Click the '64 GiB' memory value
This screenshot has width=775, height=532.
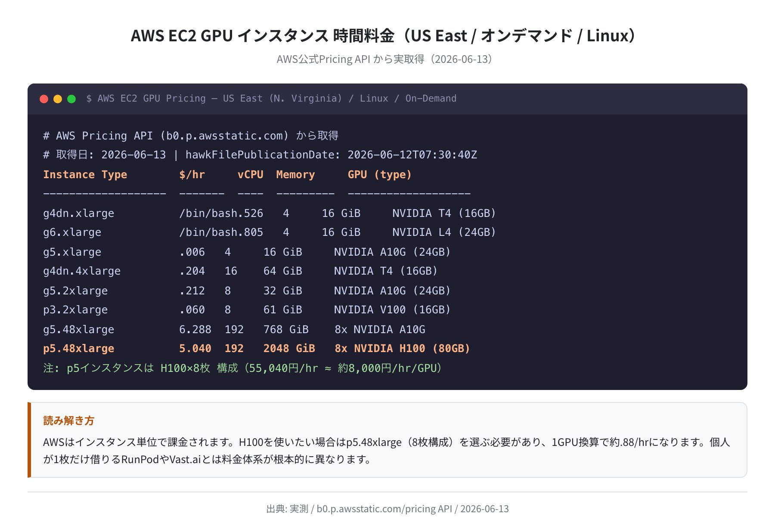point(283,271)
